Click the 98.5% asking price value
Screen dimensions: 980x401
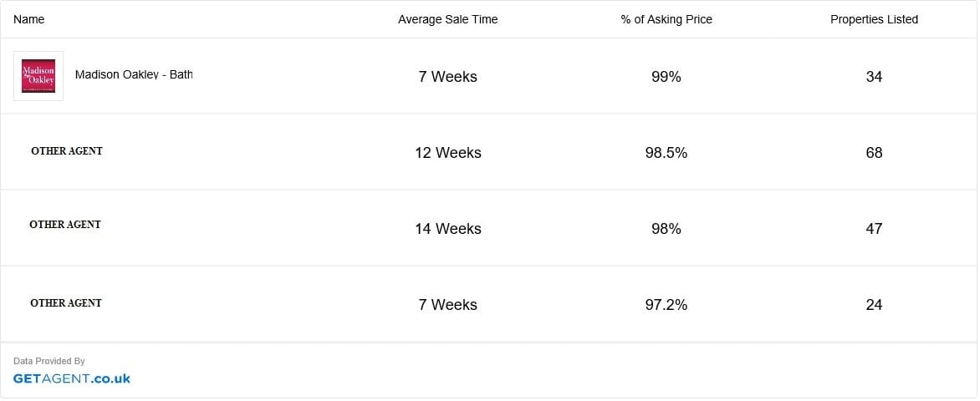(x=666, y=153)
